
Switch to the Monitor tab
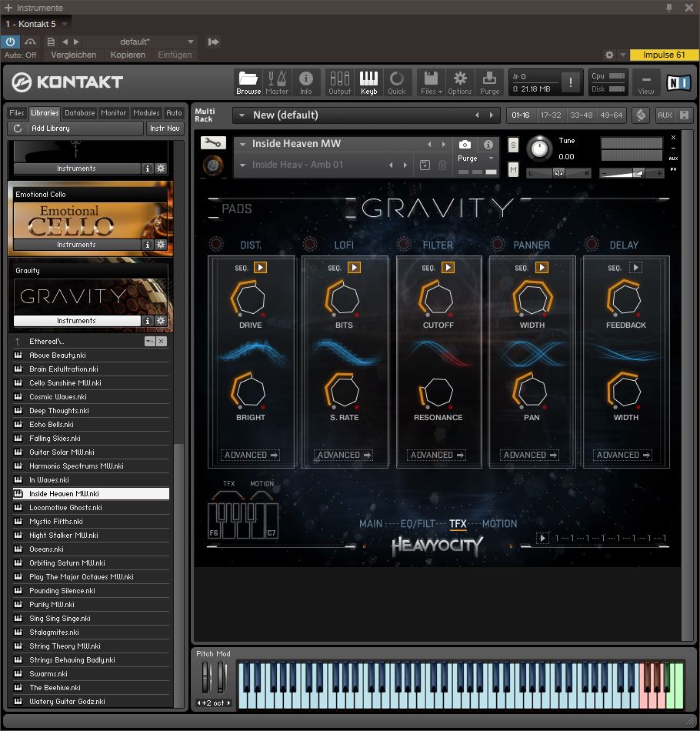(113, 113)
